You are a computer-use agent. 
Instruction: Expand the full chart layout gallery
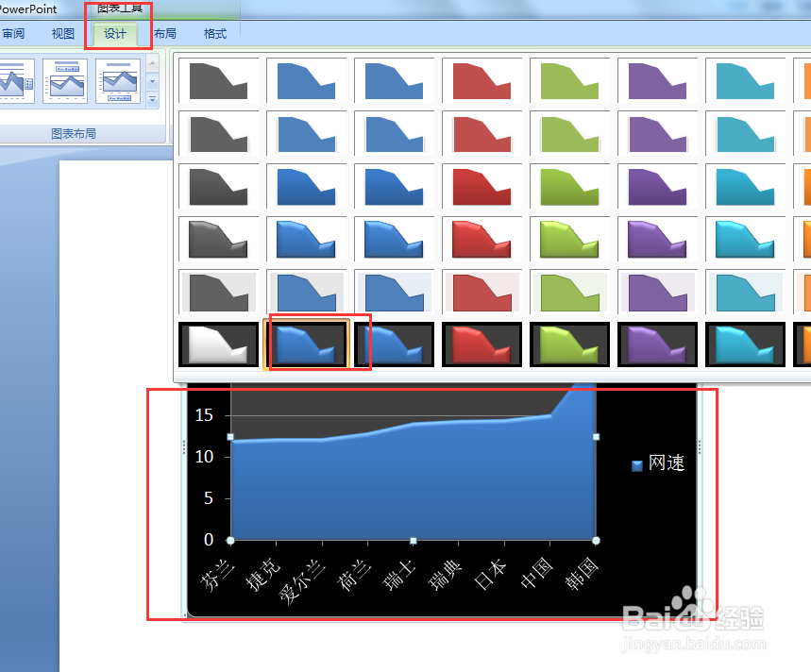point(153,100)
